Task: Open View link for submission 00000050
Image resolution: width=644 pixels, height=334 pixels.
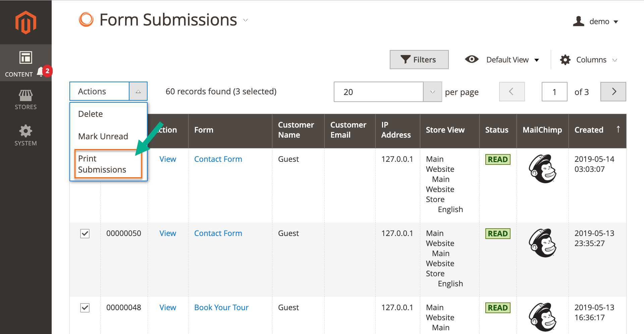Action: (x=168, y=233)
